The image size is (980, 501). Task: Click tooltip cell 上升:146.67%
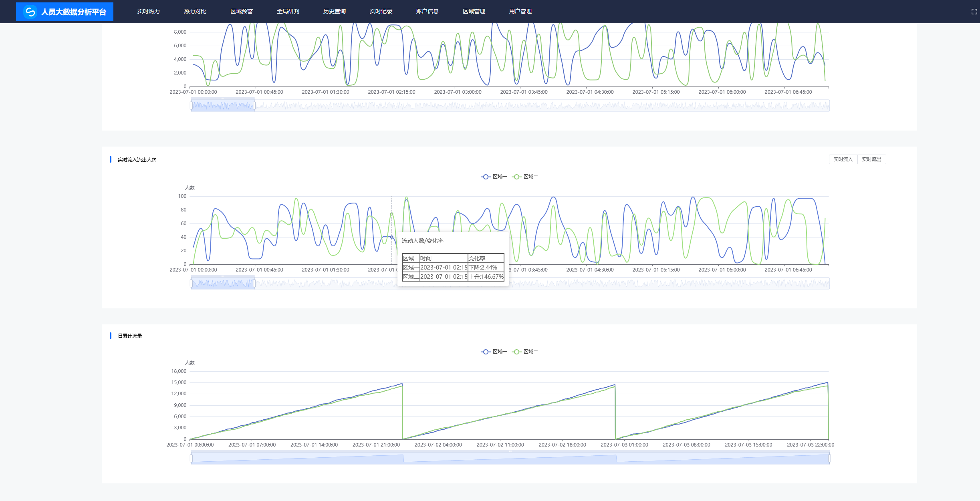point(486,277)
